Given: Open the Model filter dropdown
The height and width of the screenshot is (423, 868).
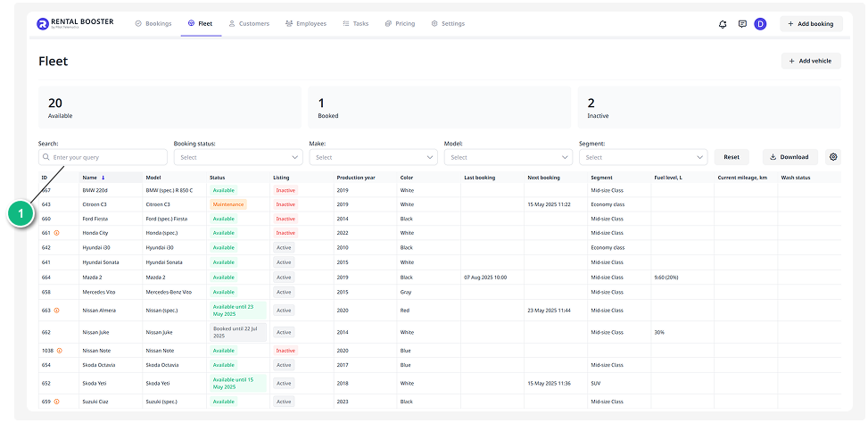Looking at the screenshot, I should tap(508, 157).
